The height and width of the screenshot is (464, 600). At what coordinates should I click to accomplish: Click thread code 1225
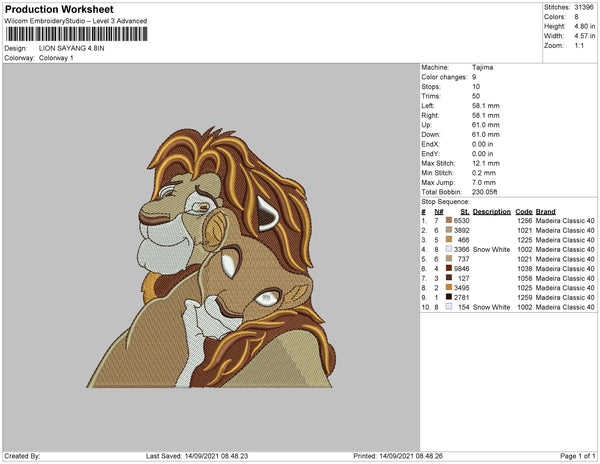tap(525, 240)
